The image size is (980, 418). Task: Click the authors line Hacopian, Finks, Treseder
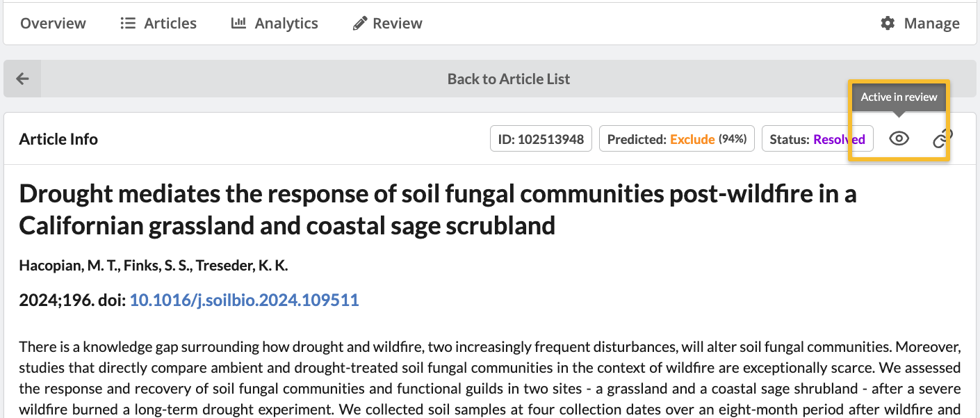click(x=153, y=265)
